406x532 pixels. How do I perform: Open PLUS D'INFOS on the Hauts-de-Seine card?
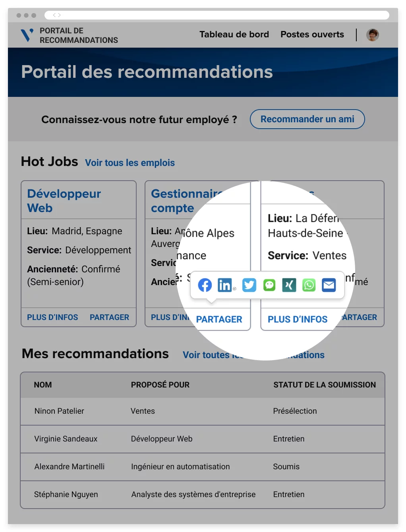coord(298,320)
